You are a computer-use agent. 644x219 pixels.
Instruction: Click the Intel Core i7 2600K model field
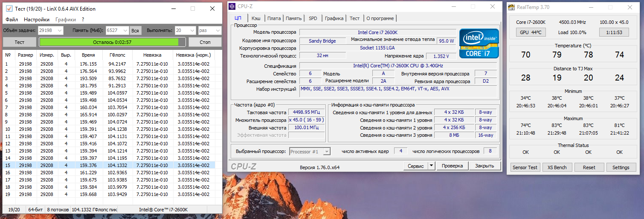378,32
